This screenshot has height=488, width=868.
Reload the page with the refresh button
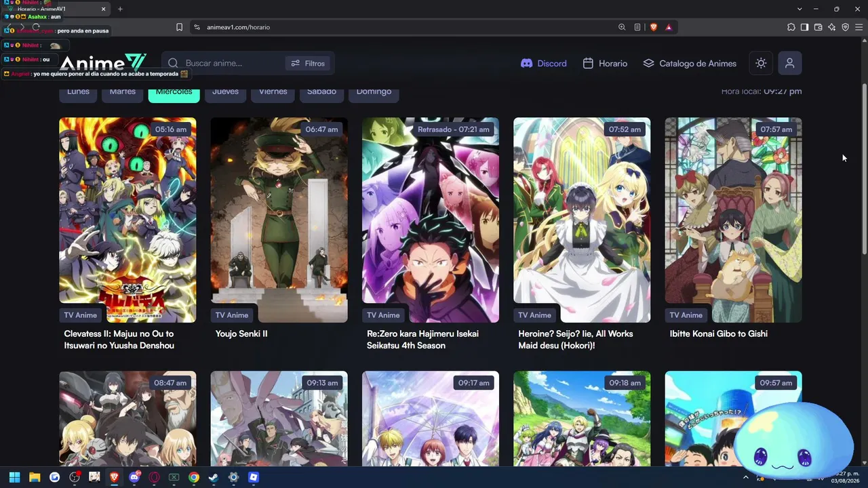tap(36, 27)
